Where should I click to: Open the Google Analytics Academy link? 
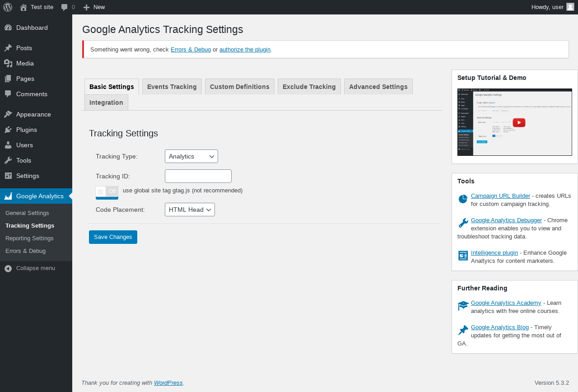coord(506,303)
